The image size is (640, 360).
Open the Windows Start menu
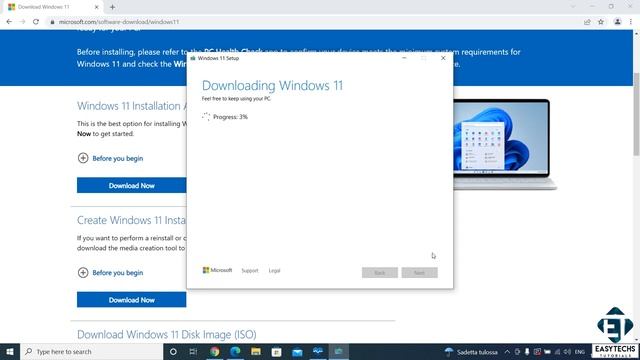[x=10, y=351]
